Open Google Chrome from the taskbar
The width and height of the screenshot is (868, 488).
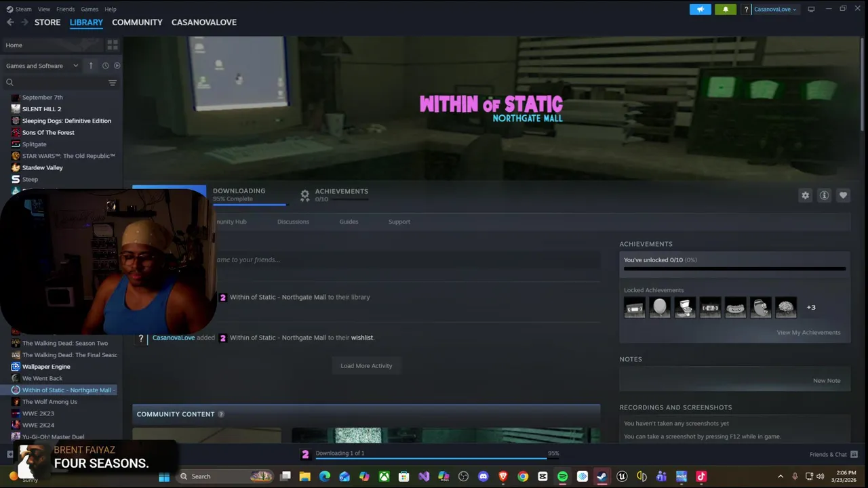[x=523, y=476]
